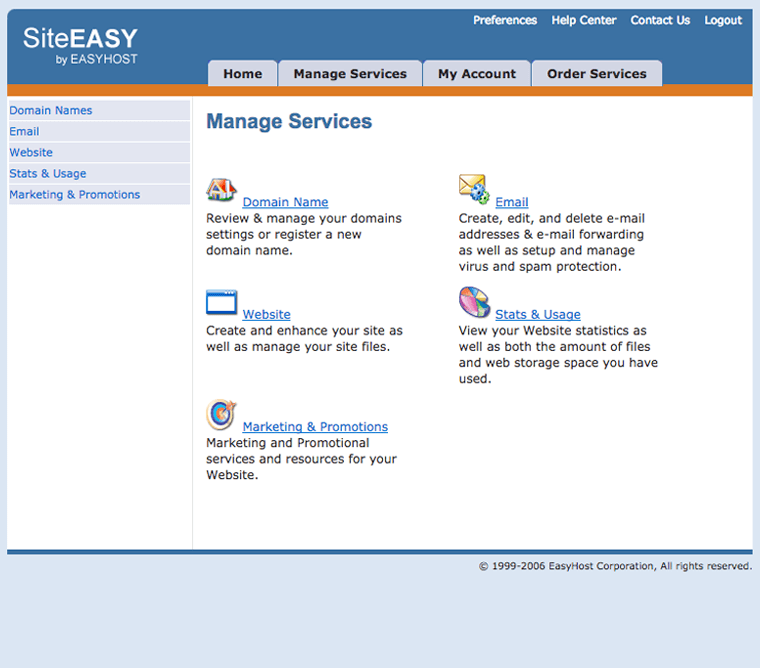This screenshot has height=668, width=760.
Task: Select Email in left sidebar
Action: [99, 131]
